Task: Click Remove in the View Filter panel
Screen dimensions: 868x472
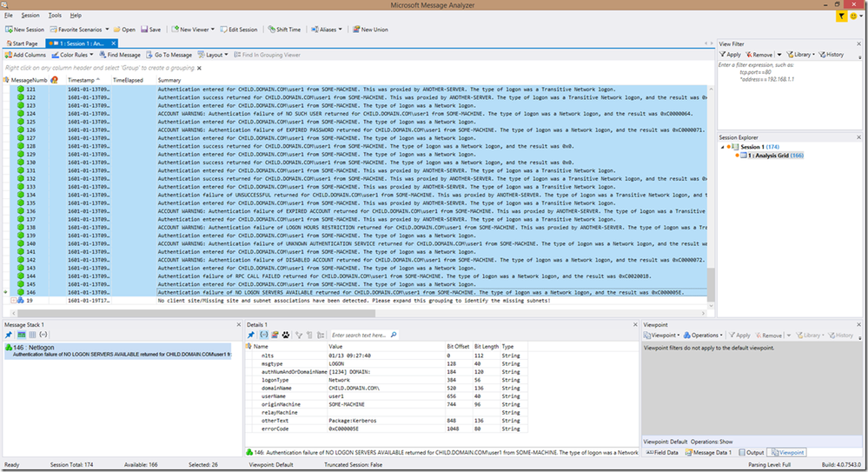Action: pyautogui.click(x=759, y=55)
